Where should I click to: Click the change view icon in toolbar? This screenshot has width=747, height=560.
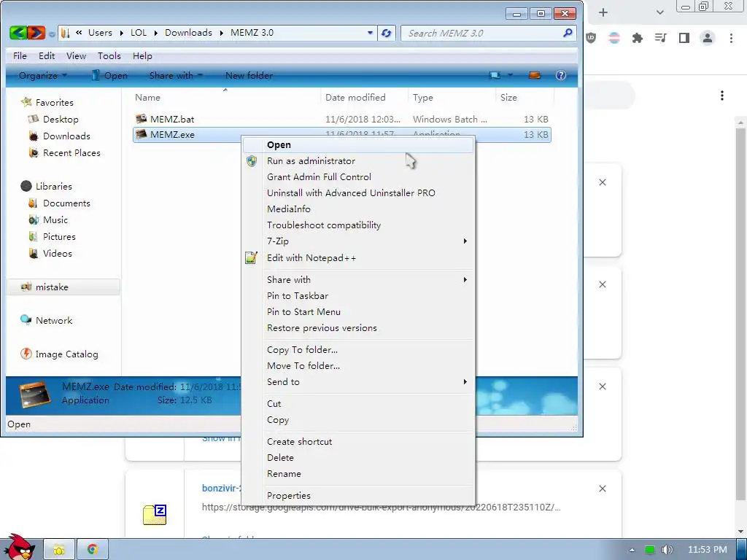495,75
